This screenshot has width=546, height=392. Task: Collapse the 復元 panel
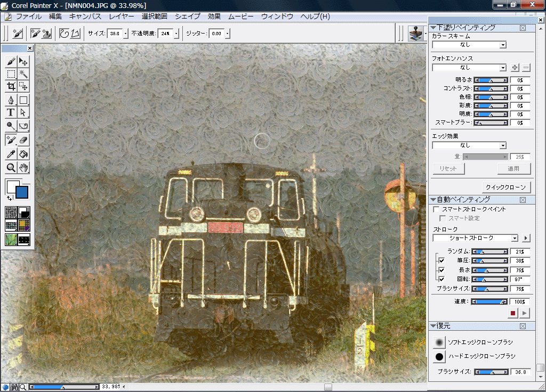433,326
